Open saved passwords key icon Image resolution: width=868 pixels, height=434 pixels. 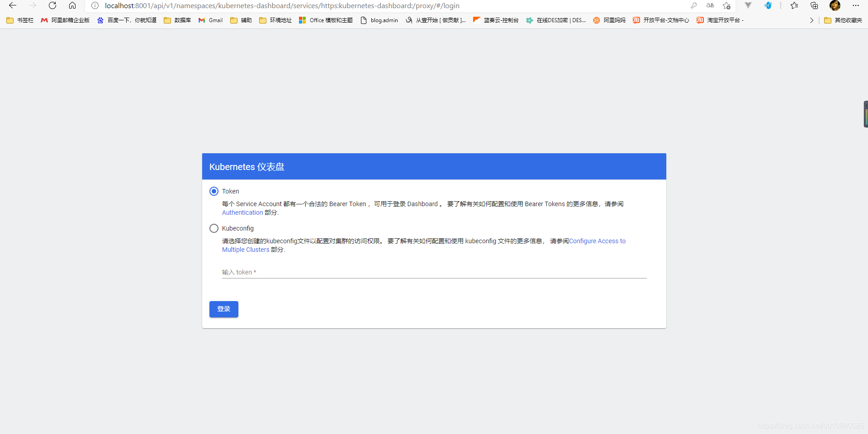[694, 5]
